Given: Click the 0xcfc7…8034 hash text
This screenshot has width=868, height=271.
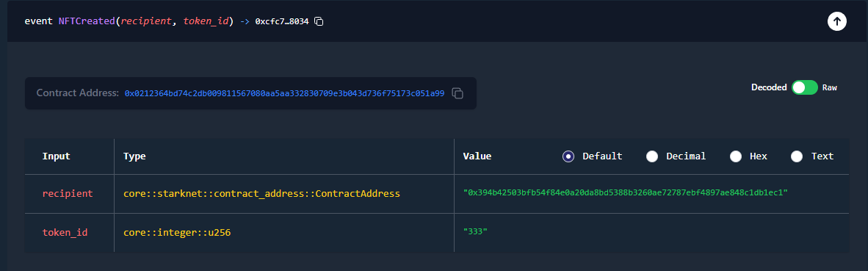Looking at the screenshot, I should tap(282, 21).
